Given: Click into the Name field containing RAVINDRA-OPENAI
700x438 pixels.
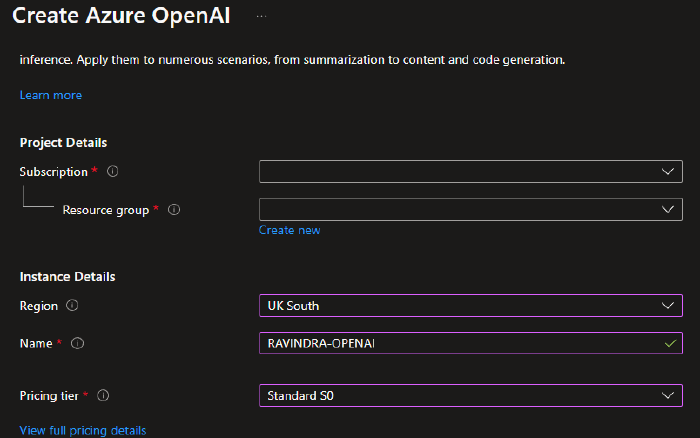Looking at the screenshot, I should click(450, 344).
